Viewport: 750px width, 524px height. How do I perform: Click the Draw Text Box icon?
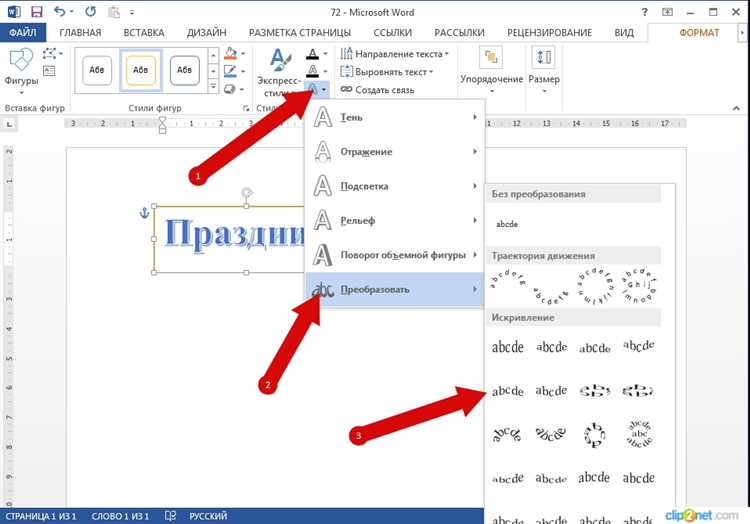49,71
